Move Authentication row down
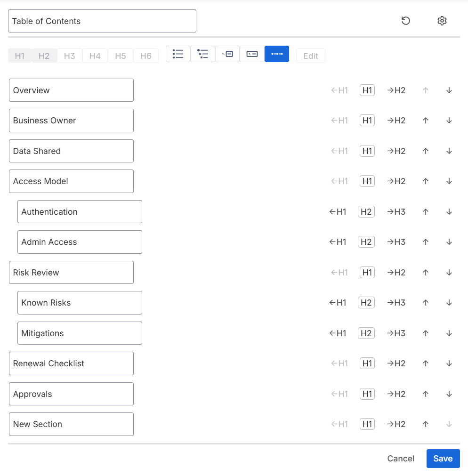The image size is (468, 476). (x=449, y=211)
